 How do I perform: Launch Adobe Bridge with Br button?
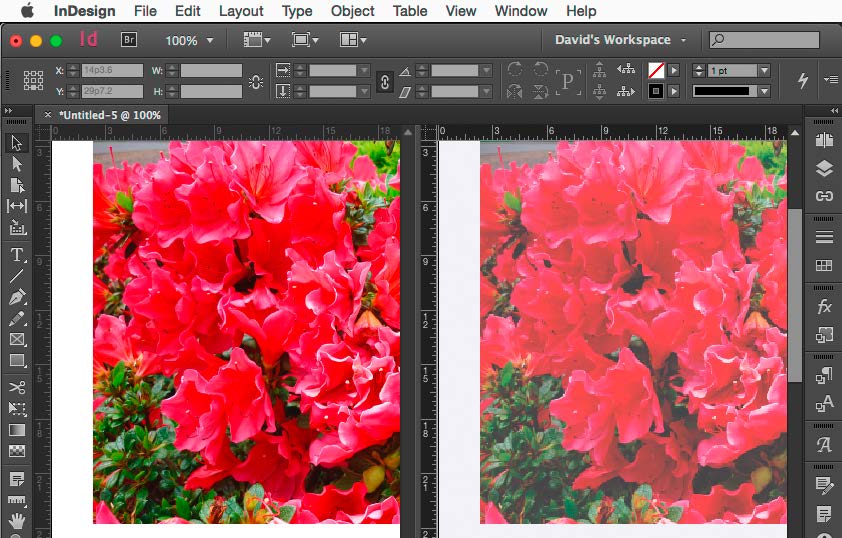click(129, 40)
